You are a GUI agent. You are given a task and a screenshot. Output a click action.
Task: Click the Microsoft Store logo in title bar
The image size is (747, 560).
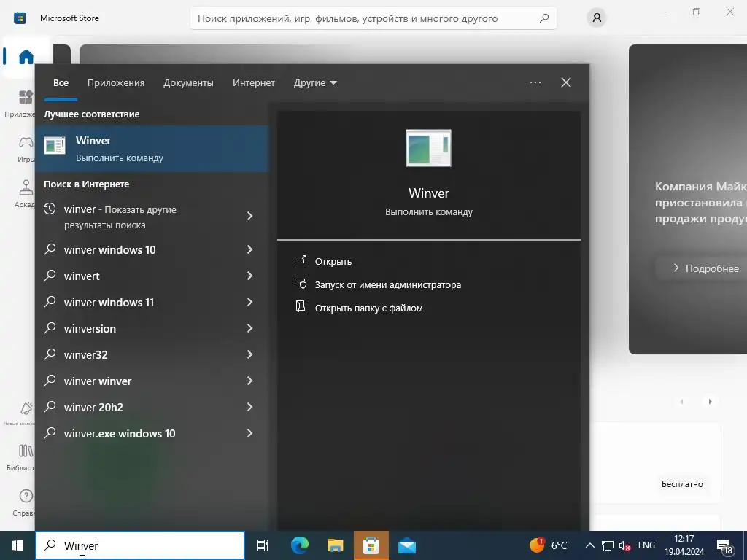(x=20, y=18)
